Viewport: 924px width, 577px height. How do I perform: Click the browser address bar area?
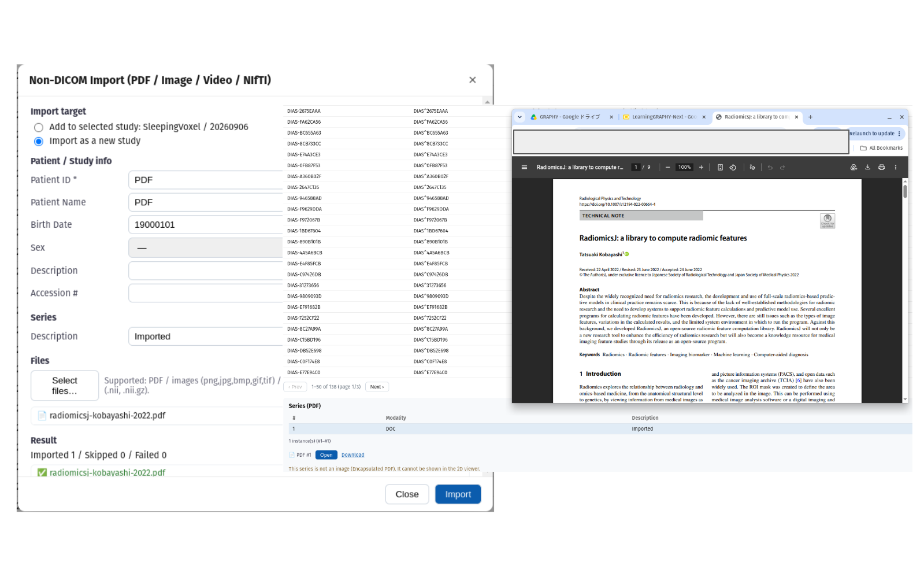point(681,142)
